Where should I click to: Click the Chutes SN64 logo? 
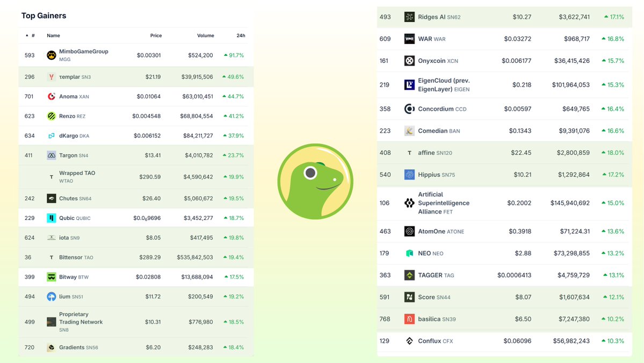52,198
